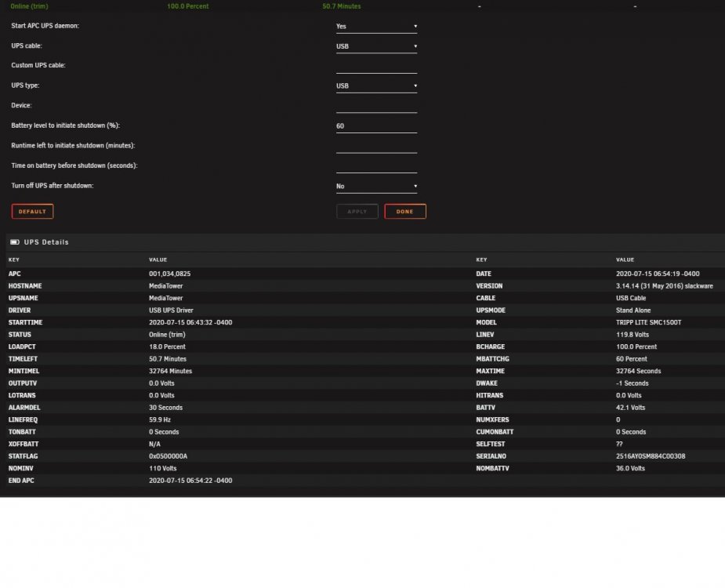
Task: Select the 50.7 Minutes value at top
Action: pos(341,6)
